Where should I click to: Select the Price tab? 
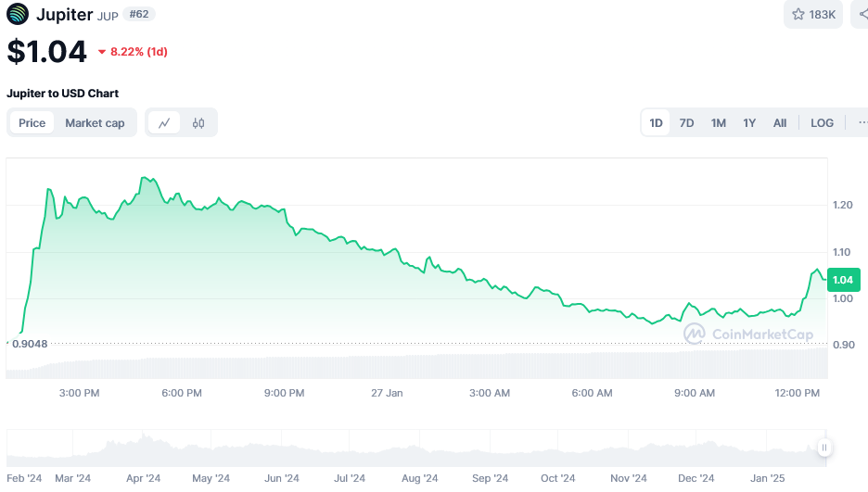(32, 122)
